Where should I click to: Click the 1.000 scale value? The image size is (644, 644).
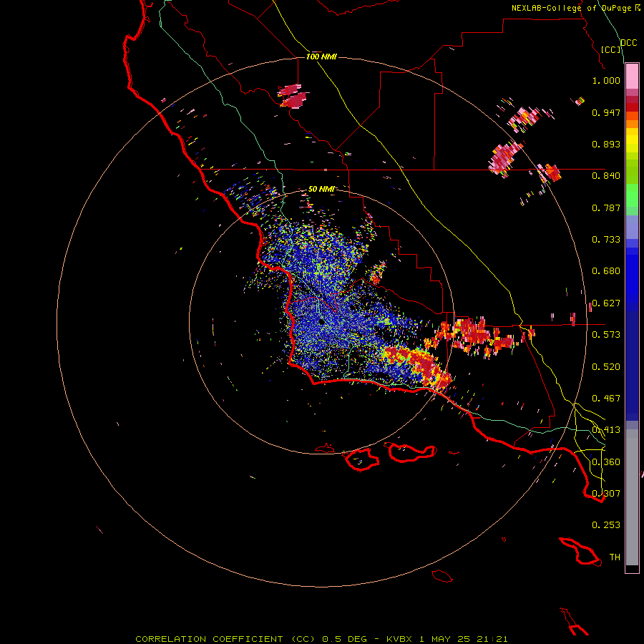coord(606,80)
